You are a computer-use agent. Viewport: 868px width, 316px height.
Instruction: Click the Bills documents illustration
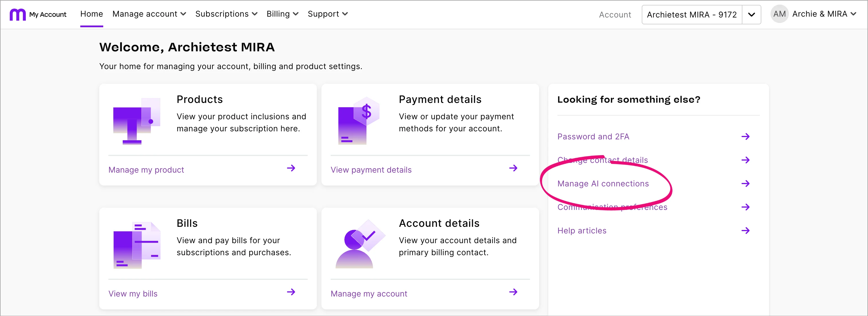click(136, 245)
